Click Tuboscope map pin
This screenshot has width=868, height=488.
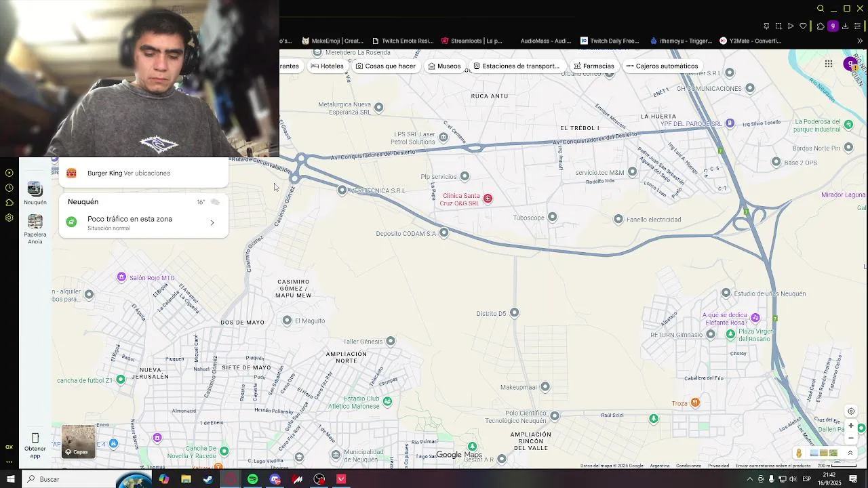coord(553,218)
